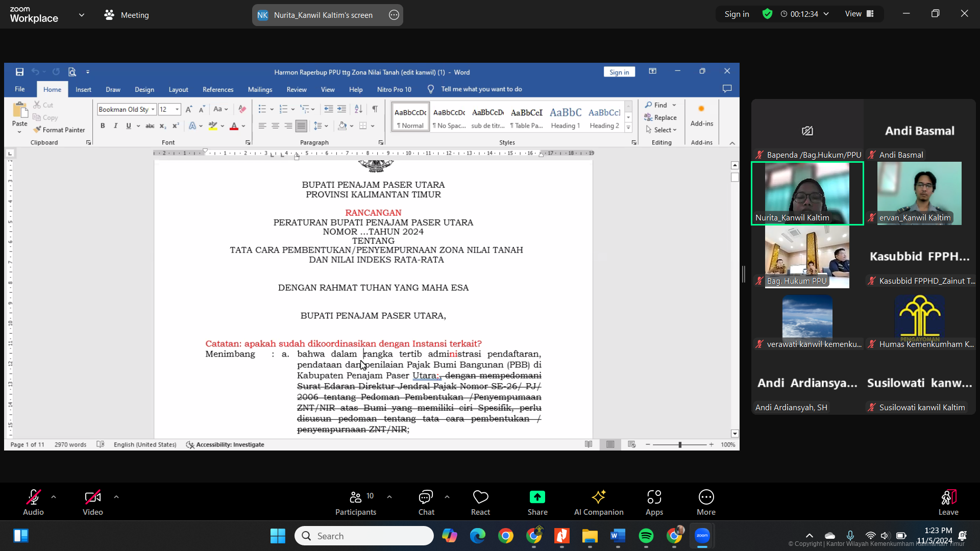Click the Decrease Font Size icon
The width and height of the screenshot is (980, 551).
point(202,109)
